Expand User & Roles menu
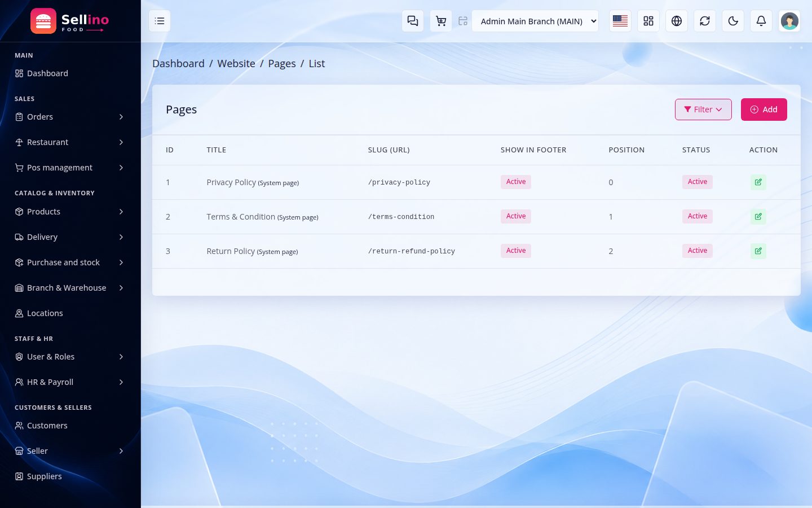 (70, 357)
